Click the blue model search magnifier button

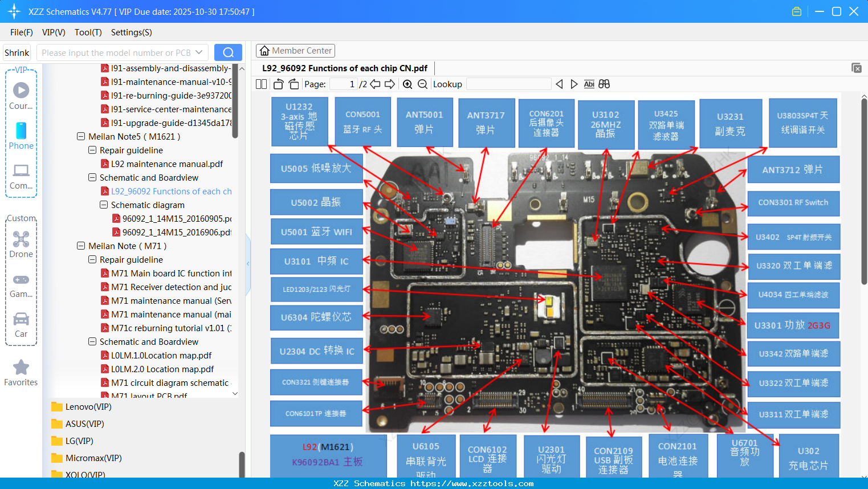pyautogui.click(x=228, y=52)
